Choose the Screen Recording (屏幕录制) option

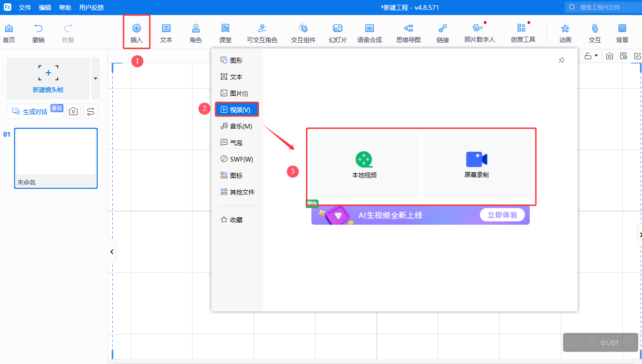pyautogui.click(x=476, y=165)
